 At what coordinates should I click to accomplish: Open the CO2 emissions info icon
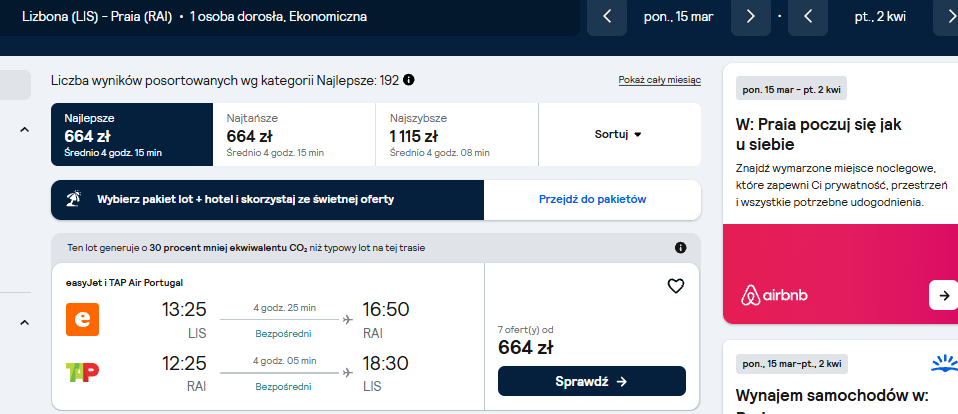coord(680,248)
